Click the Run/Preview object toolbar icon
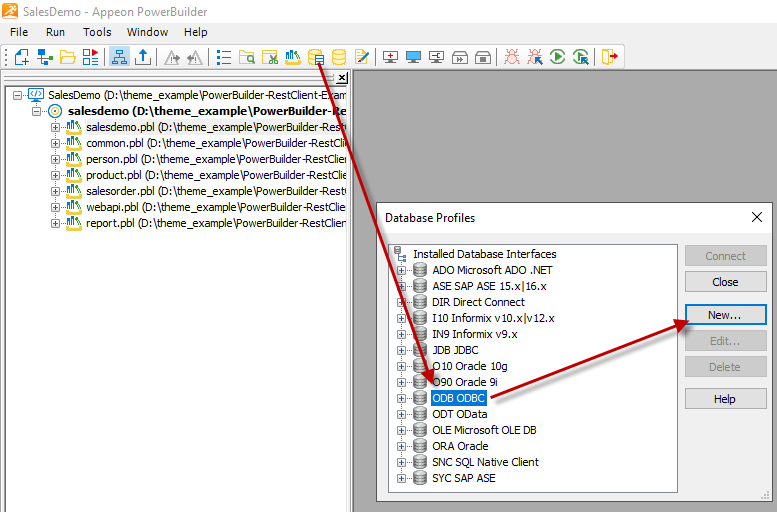Viewport: 777px width, 512px height. [x=91, y=57]
